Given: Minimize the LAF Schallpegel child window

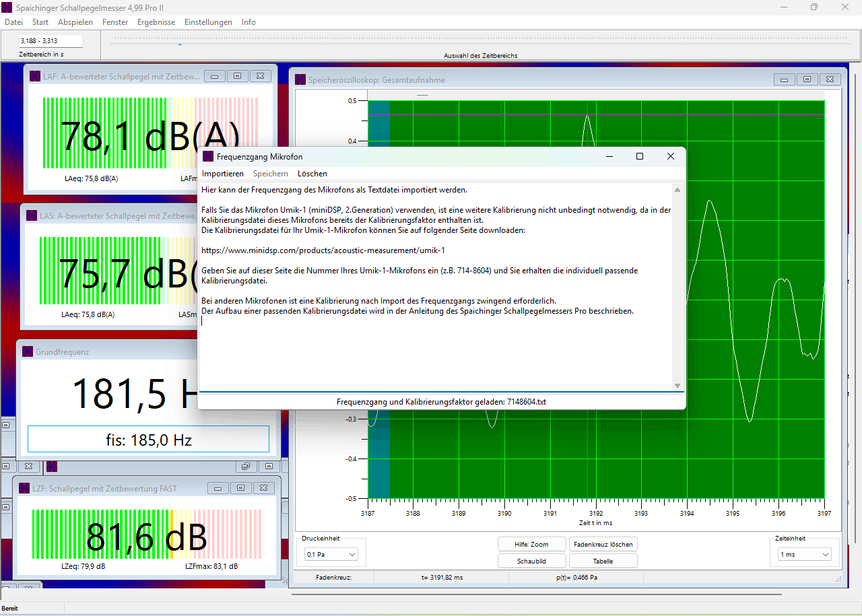Looking at the screenshot, I should [215, 77].
